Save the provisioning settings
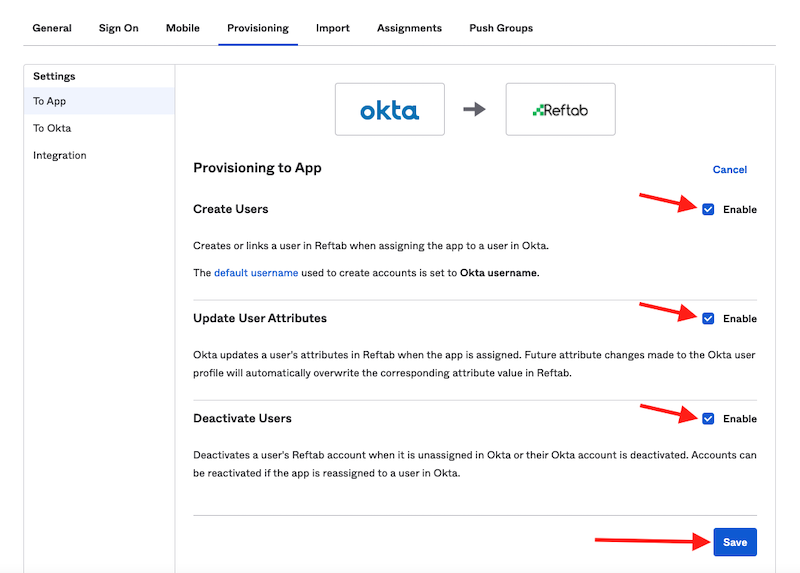The width and height of the screenshot is (800, 573). (735, 542)
